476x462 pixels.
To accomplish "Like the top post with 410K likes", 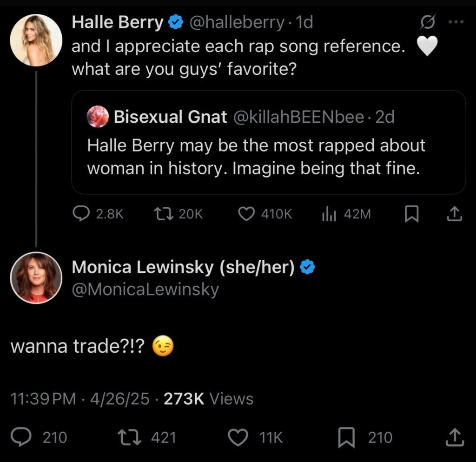I will (246, 214).
